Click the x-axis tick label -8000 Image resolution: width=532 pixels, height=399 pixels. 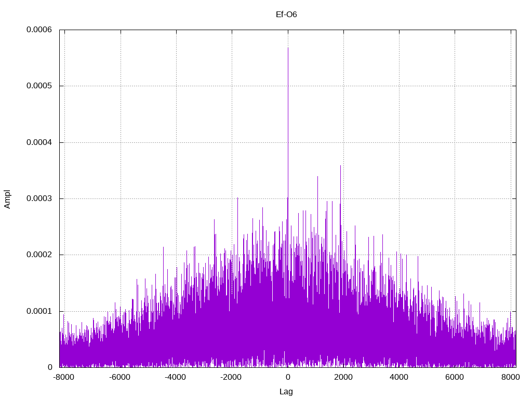(63, 377)
